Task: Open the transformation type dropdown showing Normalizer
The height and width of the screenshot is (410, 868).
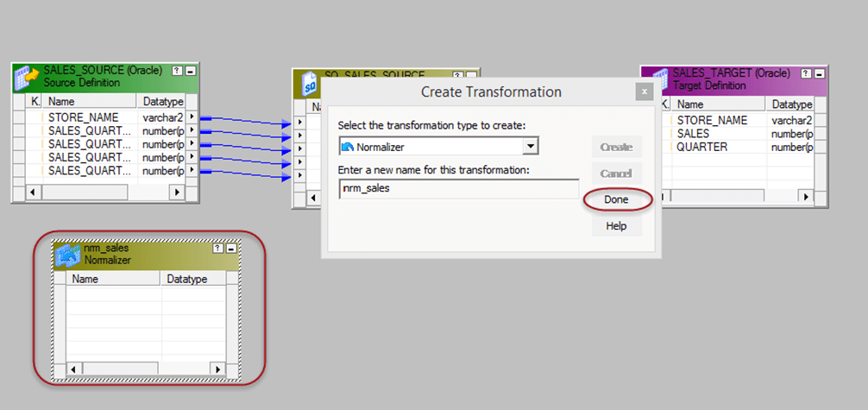Action: 531,147
